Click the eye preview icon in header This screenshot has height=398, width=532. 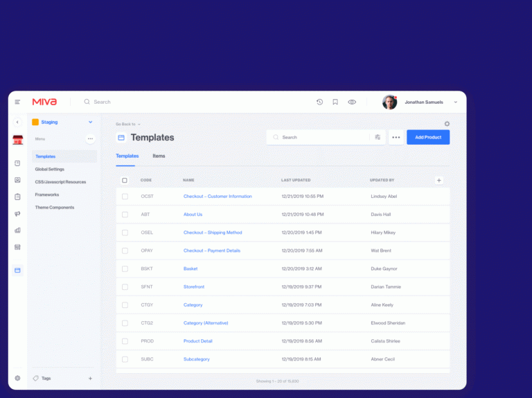pos(352,102)
